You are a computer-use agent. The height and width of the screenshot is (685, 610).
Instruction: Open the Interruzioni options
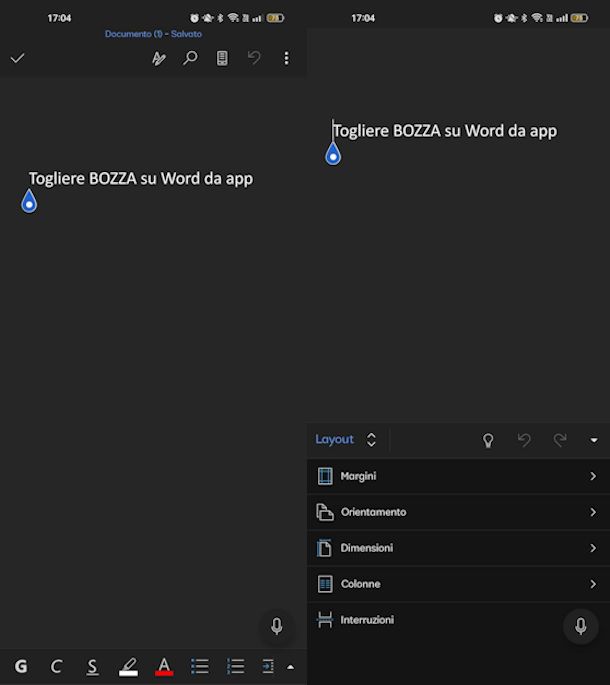[x=458, y=619]
